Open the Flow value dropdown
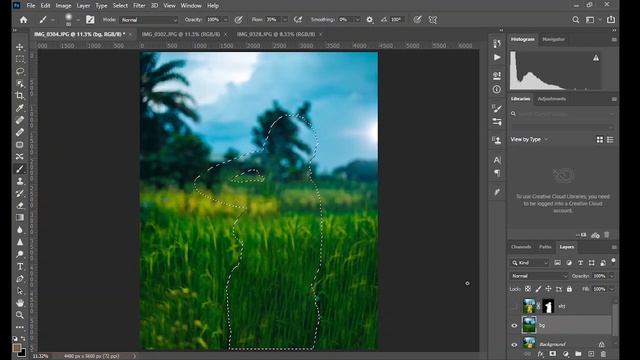This screenshot has width=640, height=360. click(284, 20)
